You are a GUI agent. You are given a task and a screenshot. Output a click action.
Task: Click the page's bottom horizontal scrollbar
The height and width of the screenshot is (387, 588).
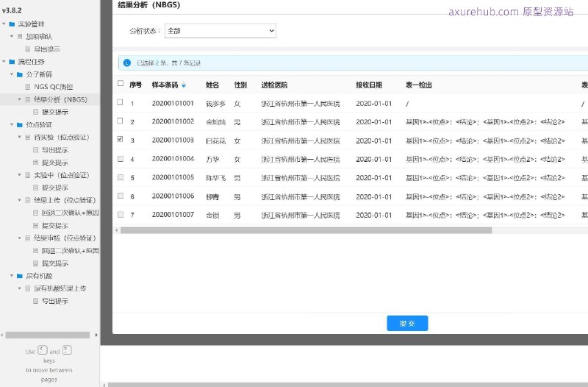[x=348, y=385]
